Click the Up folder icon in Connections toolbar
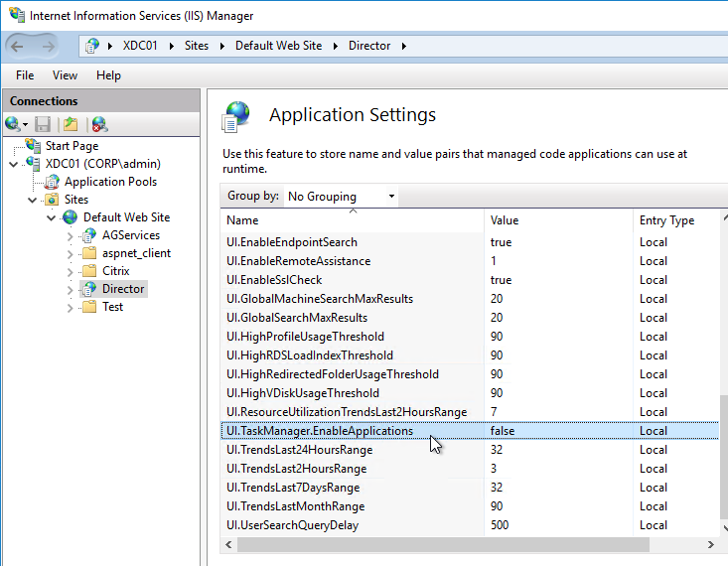This screenshot has height=566, width=728. pyautogui.click(x=71, y=124)
